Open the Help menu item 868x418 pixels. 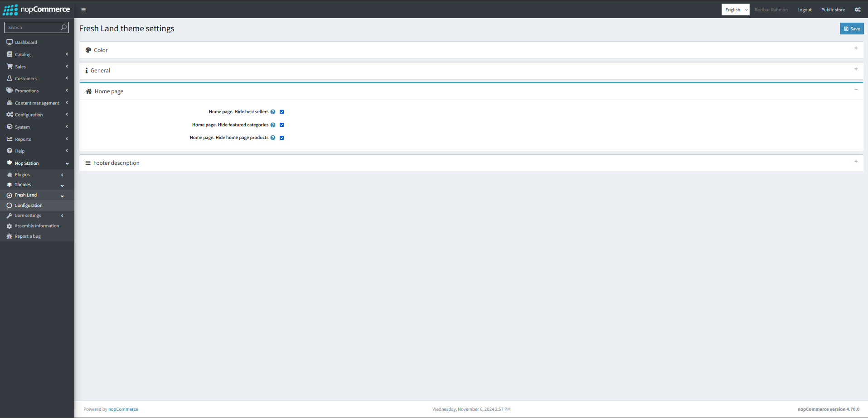tap(37, 151)
